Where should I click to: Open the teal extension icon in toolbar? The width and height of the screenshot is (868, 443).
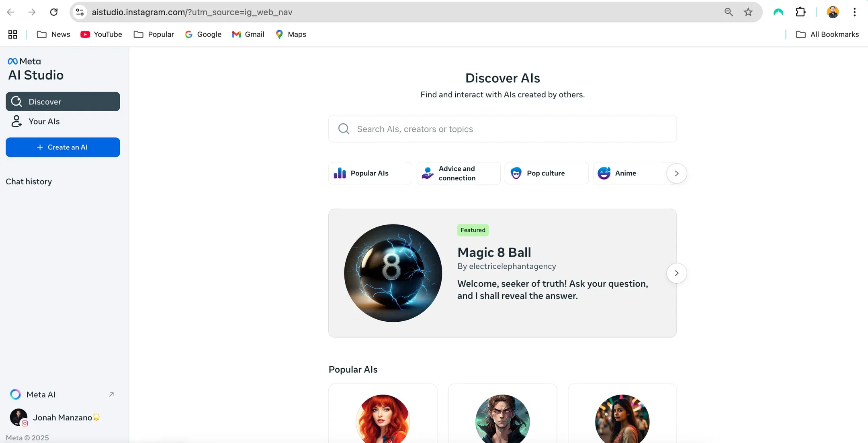pos(778,12)
